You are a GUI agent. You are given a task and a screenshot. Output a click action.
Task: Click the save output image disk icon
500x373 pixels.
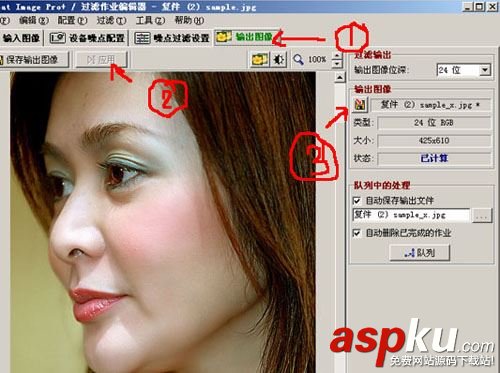tap(360, 105)
